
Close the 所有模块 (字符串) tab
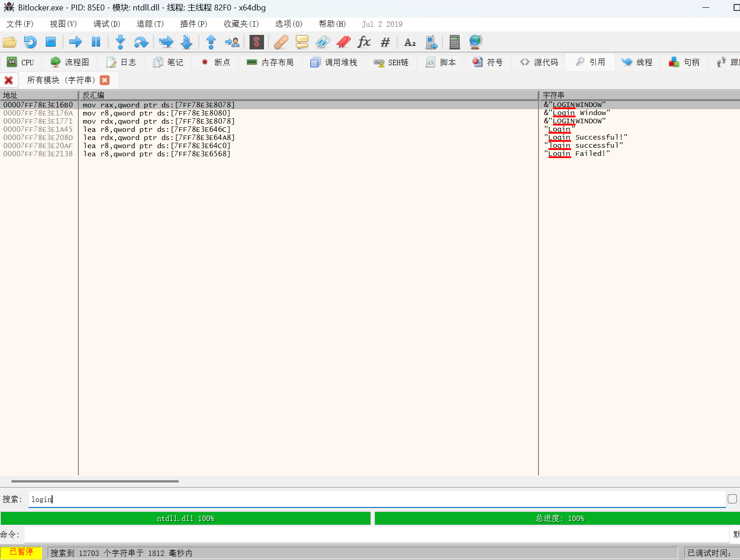click(105, 80)
